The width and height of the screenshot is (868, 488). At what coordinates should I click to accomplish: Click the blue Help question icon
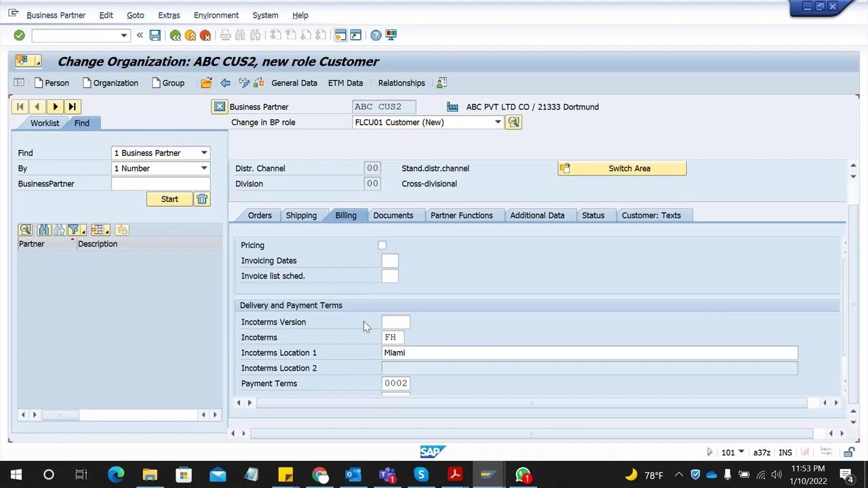(x=376, y=35)
